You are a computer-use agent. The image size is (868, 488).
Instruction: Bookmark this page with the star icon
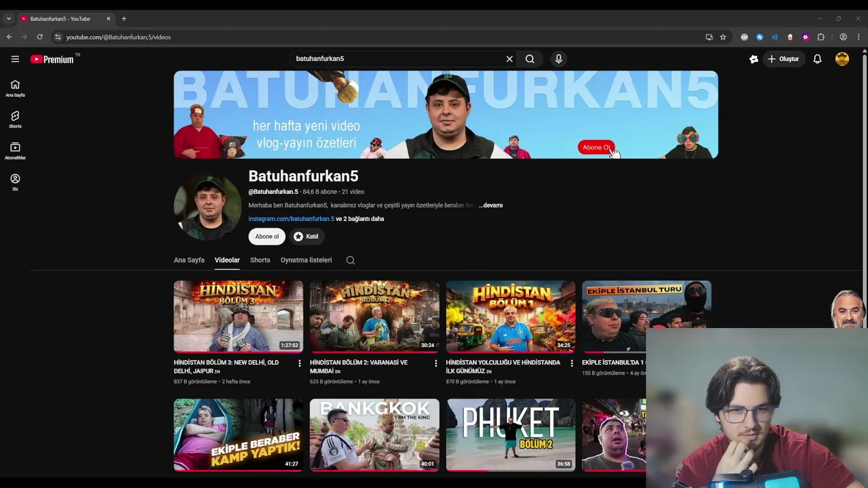723,37
